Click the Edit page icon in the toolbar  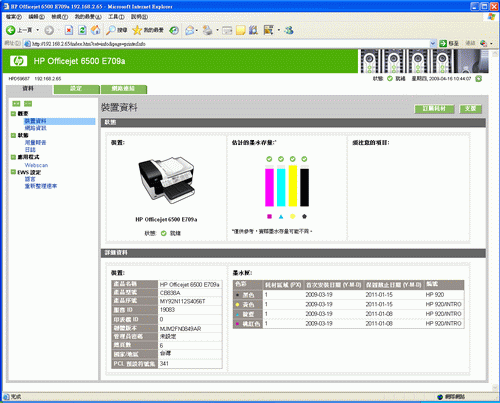tap(227, 31)
